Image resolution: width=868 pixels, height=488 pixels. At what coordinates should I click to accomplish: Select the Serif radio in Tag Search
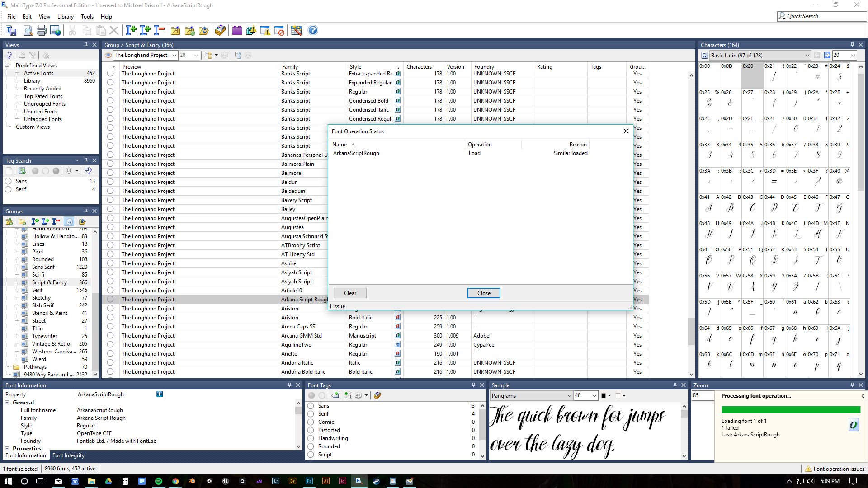click(8, 189)
